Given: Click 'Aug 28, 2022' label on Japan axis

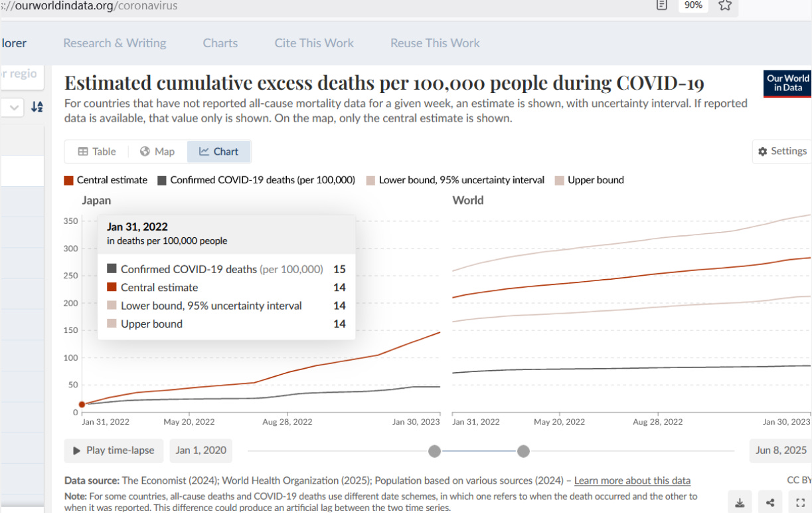Looking at the screenshot, I should [287, 422].
